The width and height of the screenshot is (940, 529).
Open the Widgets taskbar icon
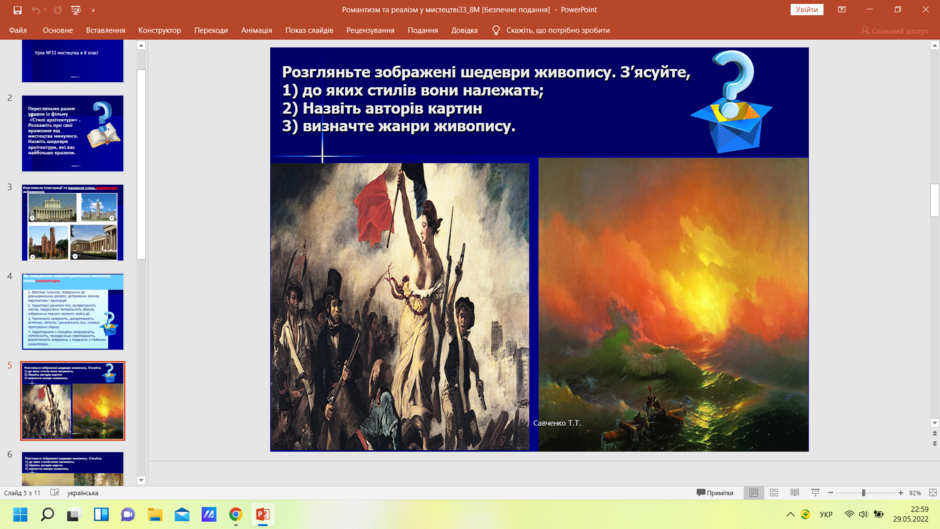coord(101,515)
